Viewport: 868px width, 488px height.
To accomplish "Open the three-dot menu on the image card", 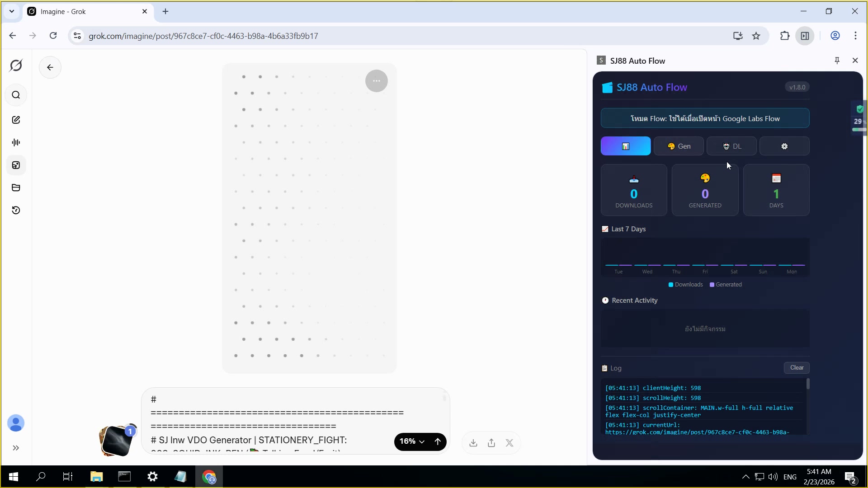I will 376,81.
